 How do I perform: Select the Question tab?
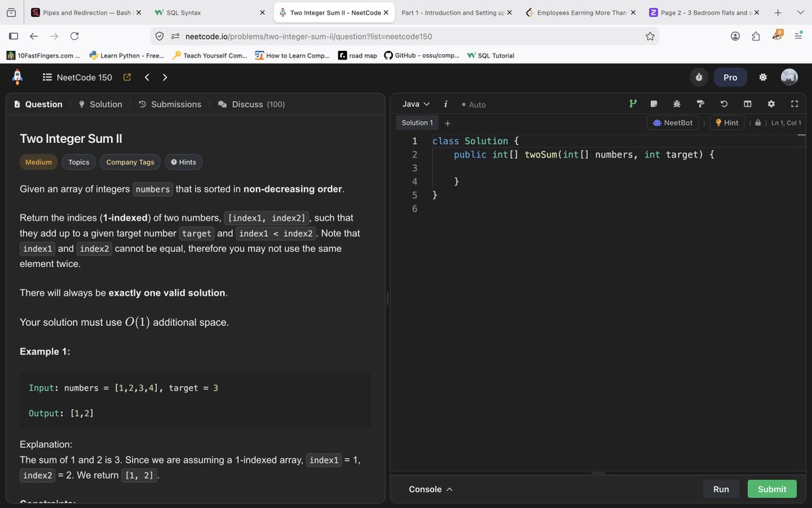pos(38,104)
